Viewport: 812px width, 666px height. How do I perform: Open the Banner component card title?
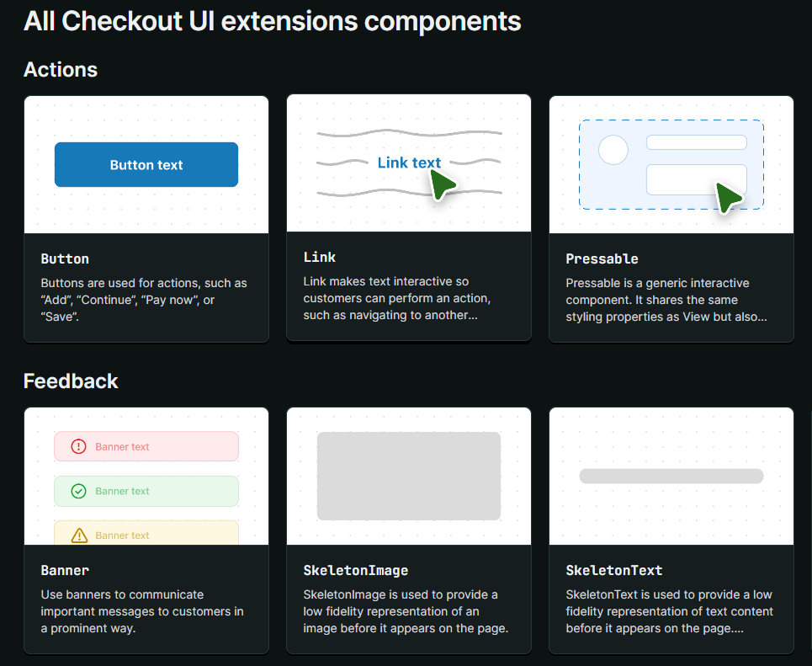pos(65,570)
